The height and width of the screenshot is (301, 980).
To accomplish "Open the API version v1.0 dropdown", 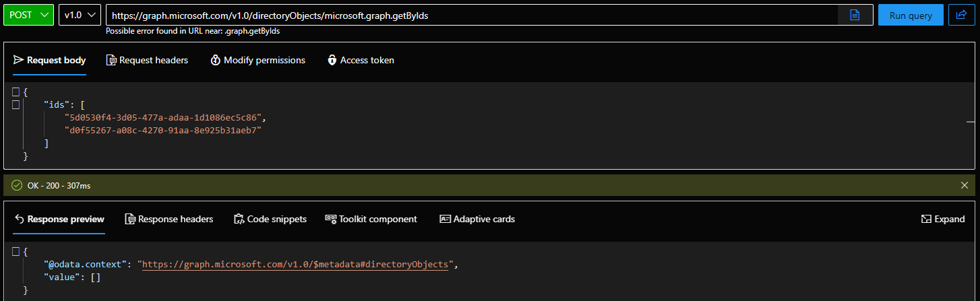I will click(80, 15).
